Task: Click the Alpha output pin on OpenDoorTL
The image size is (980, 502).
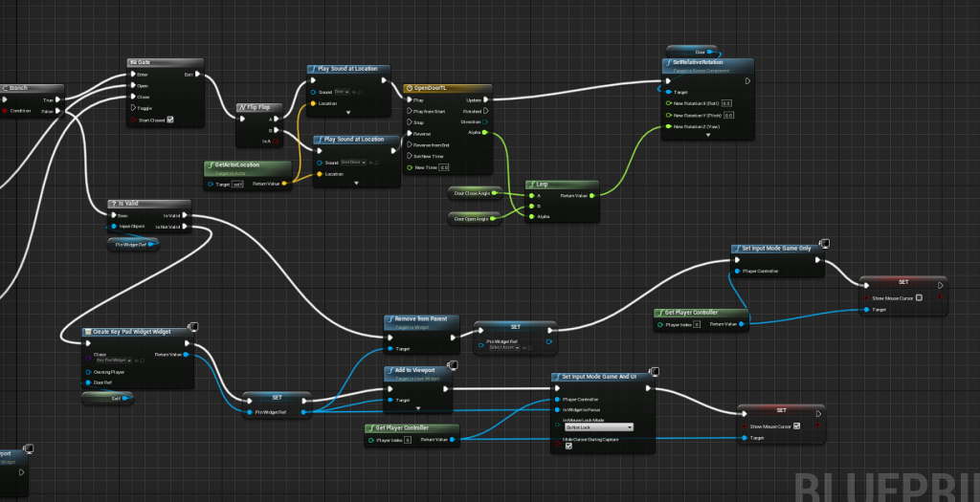Action: coord(485,133)
